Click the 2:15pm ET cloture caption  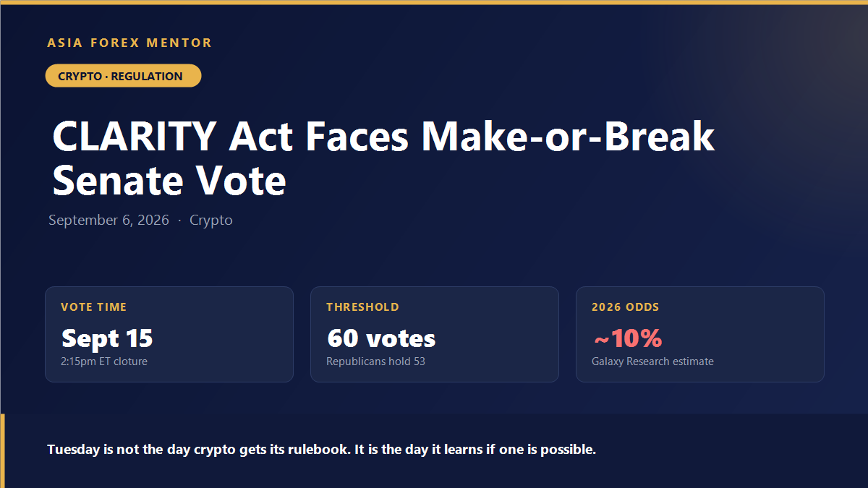(104, 361)
